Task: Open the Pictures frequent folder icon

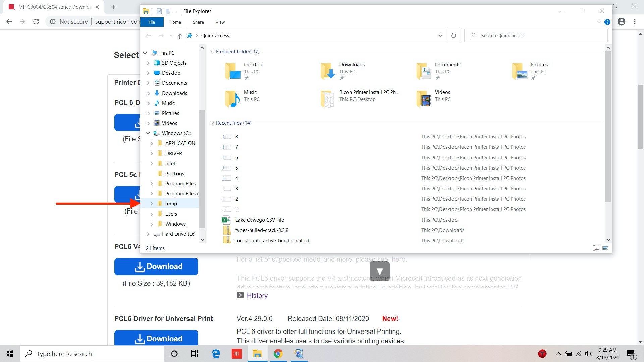Action: tap(519, 71)
